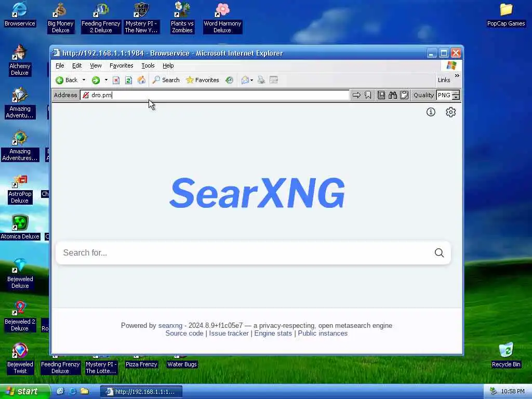The image size is (532, 399).
Task: Open the Search toolbar button
Action: 166,80
